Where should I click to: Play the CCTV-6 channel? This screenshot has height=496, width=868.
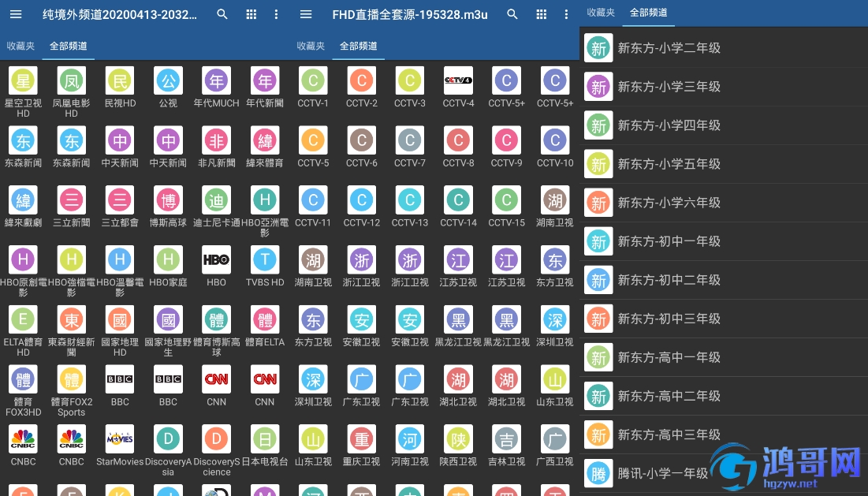click(362, 147)
